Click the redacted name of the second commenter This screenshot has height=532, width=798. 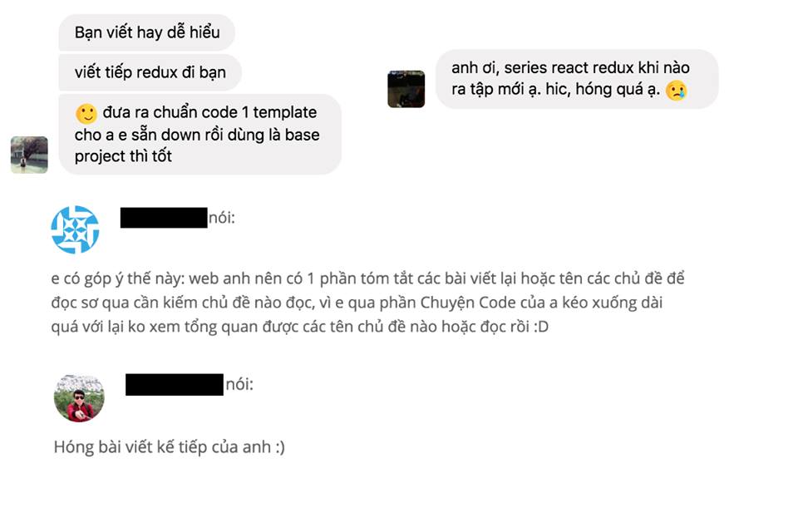coord(174,384)
